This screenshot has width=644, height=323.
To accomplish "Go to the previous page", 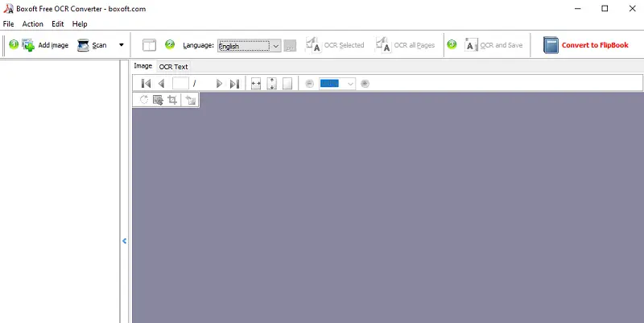I will pyautogui.click(x=161, y=83).
